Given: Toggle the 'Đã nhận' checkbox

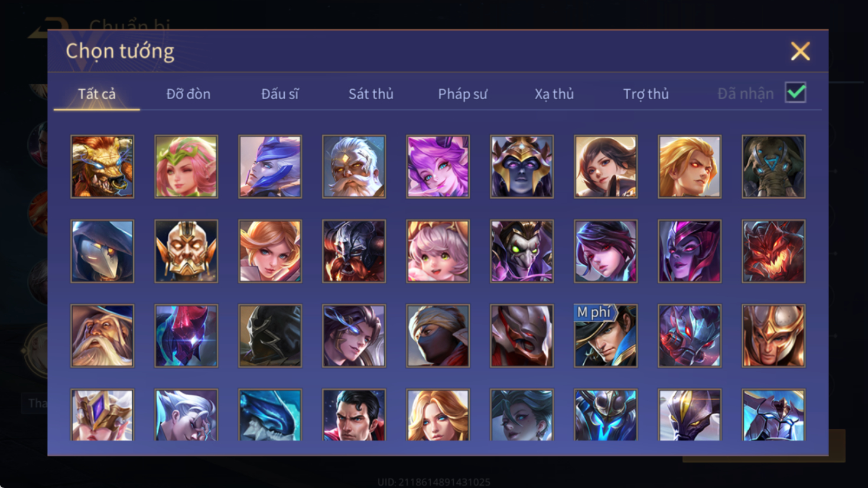Looking at the screenshot, I should (795, 93).
